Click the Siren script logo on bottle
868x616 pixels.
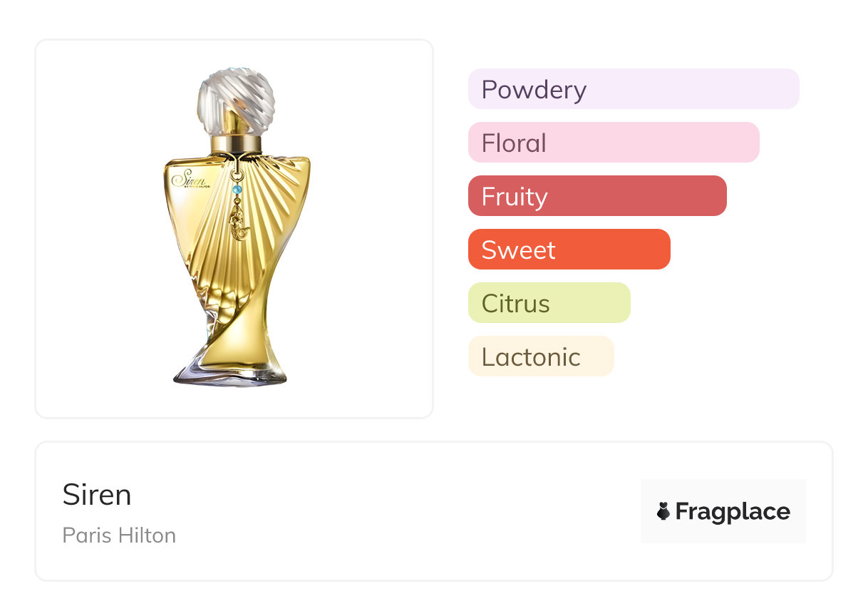point(187,178)
